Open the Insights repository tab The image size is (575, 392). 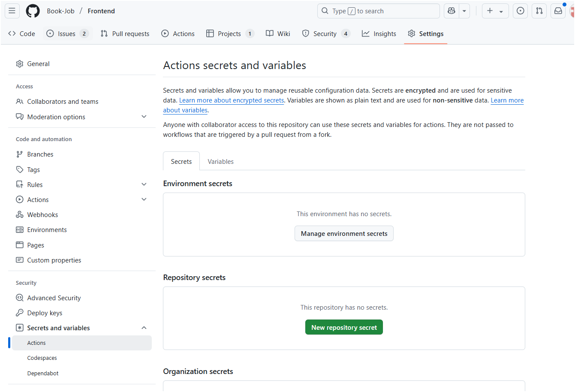click(x=379, y=34)
